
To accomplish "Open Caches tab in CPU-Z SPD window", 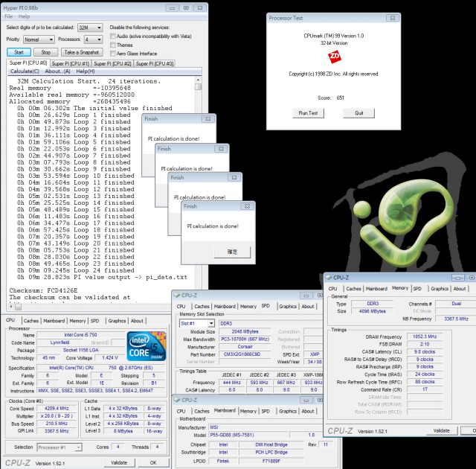I will coord(202,307).
